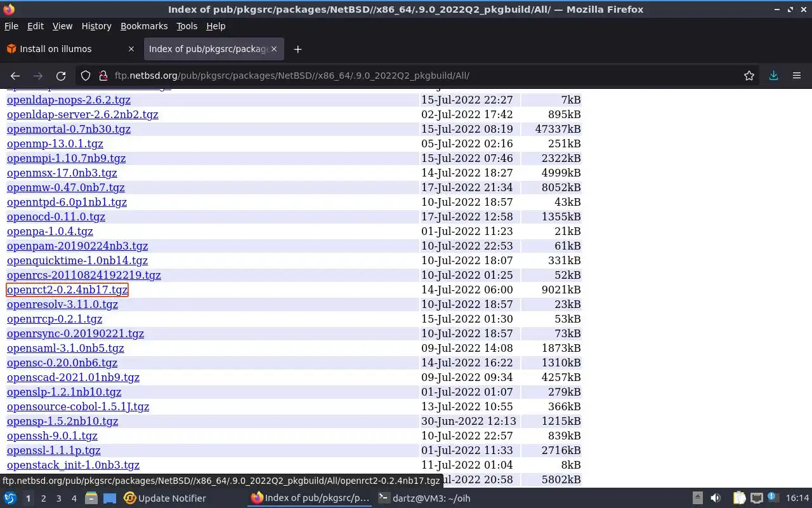Download openrct2-0.2.4nb17.tgz
This screenshot has width=812, height=508.
pyautogui.click(x=67, y=290)
